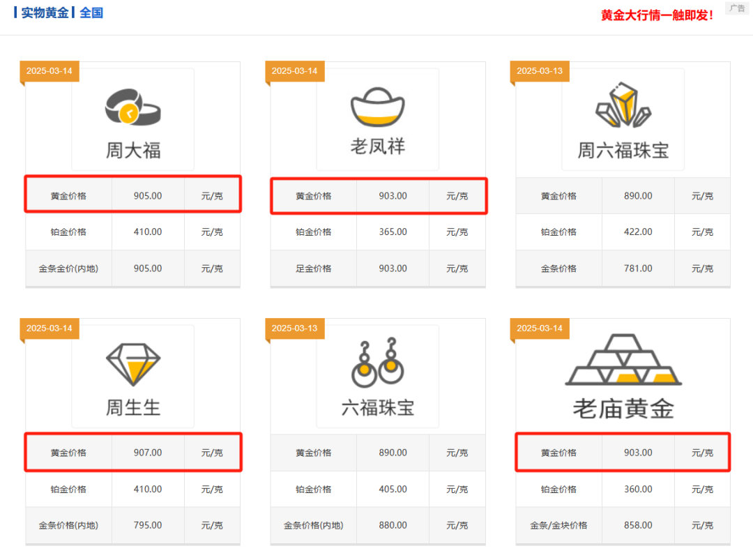Click the 广告 ad label
The image size is (753, 560).
(x=737, y=8)
